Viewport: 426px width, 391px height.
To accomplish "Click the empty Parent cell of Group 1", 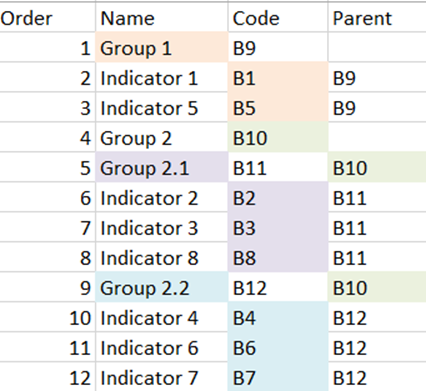I will tap(377, 47).
